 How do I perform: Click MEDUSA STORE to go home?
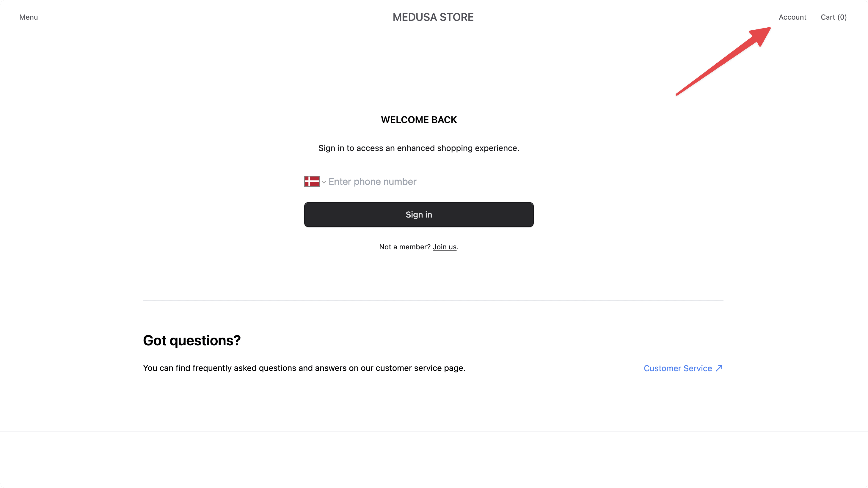pos(433,17)
